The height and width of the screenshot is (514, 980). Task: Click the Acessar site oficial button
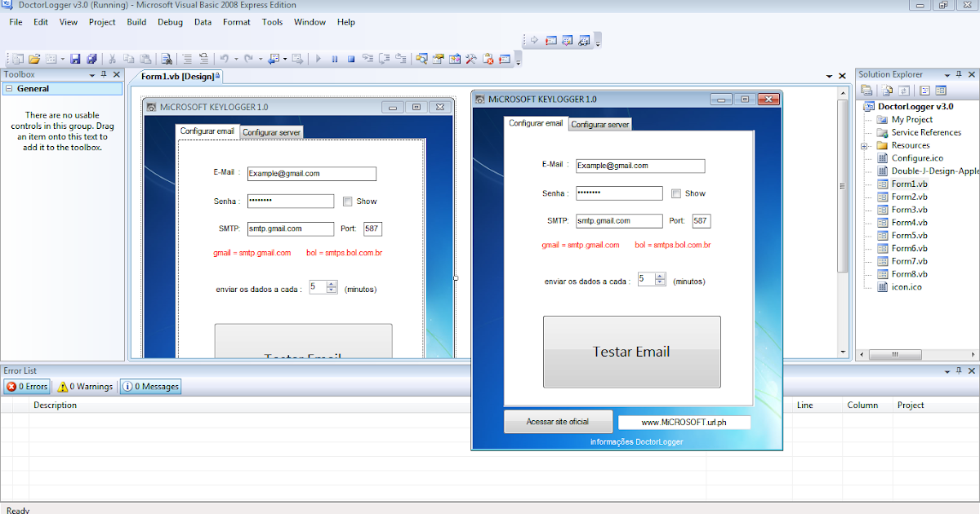click(x=558, y=422)
